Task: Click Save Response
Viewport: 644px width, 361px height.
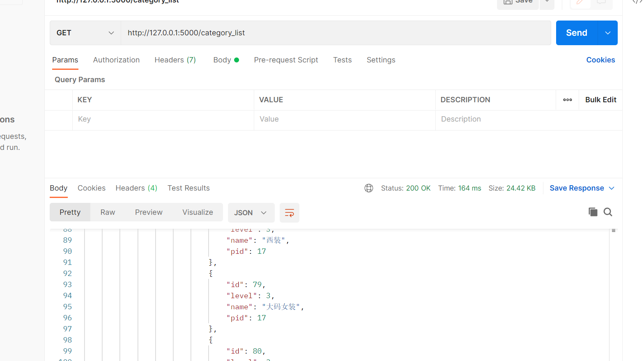Action: 577,188
